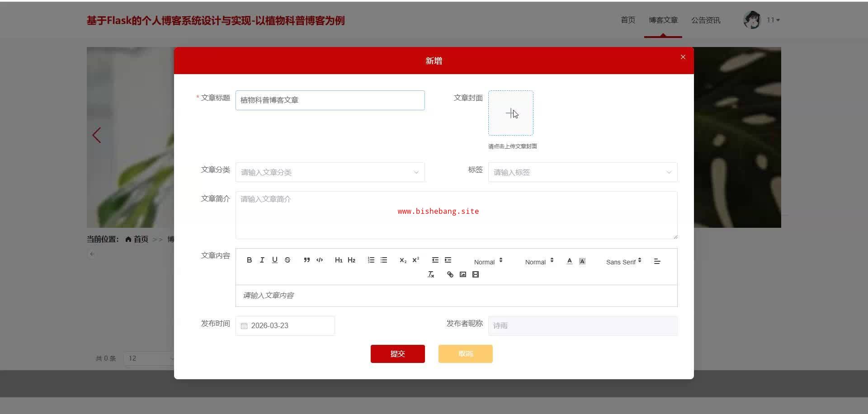
Task: Cancel the dialog with 取消 button
Action: tap(466, 354)
